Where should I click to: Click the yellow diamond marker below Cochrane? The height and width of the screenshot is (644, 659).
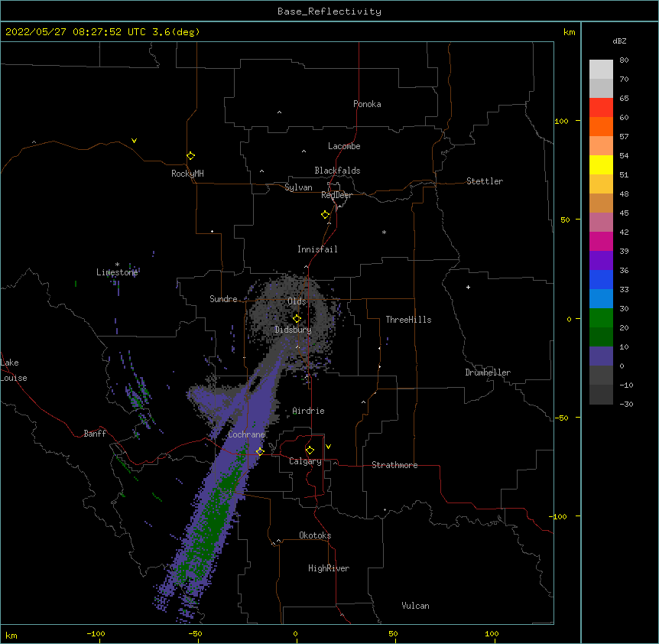(260, 451)
